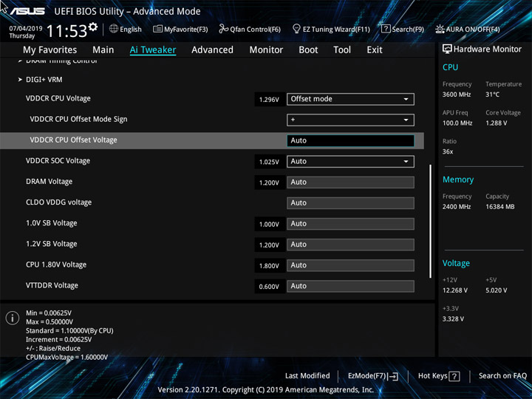Viewport: 532px width, 399px height.
Task: Open the Qfan Control fan icon
Action: [x=224, y=29]
